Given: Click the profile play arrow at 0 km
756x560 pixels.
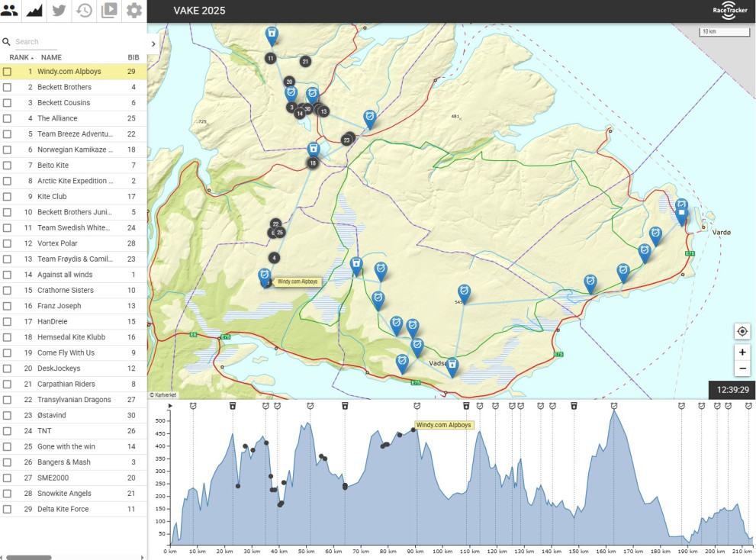Looking at the screenshot, I should tap(169, 406).
